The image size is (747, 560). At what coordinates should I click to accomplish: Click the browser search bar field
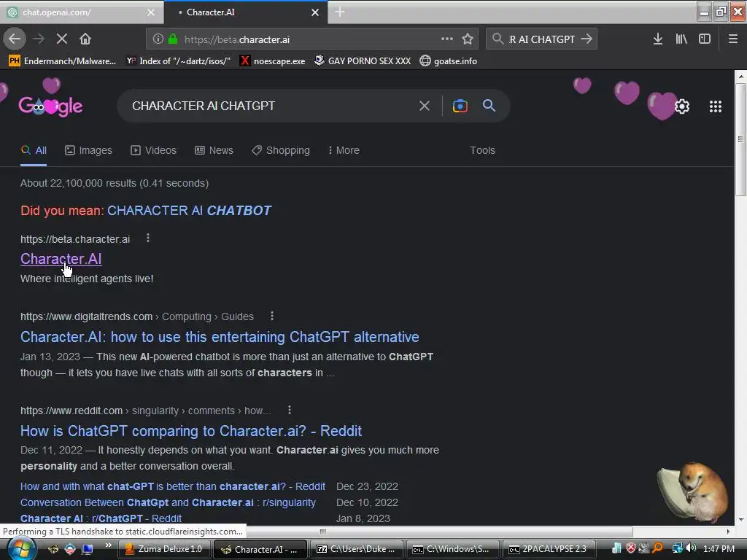[x=543, y=39]
